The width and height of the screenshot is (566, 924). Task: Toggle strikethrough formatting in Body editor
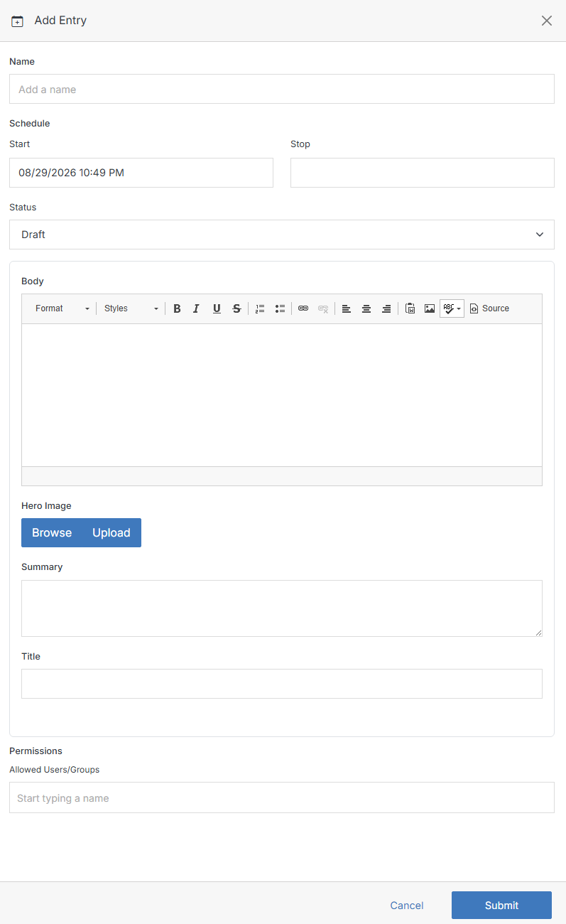(x=236, y=308)
